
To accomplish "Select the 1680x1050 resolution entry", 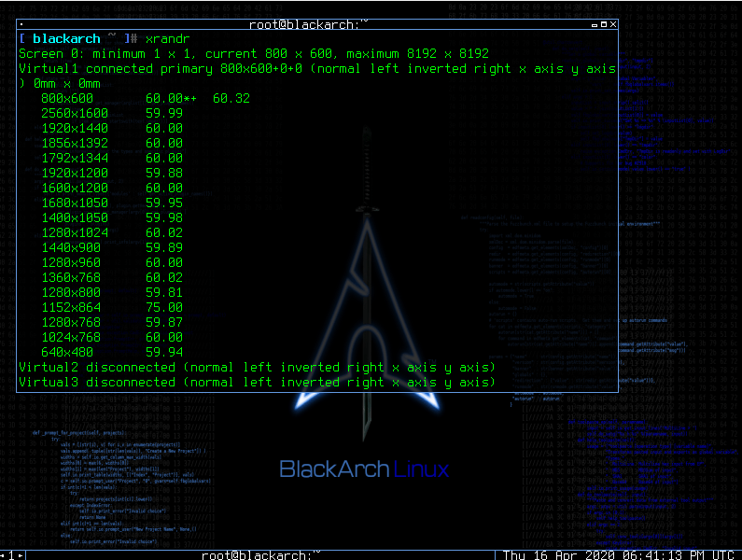I will pos(75,203).
